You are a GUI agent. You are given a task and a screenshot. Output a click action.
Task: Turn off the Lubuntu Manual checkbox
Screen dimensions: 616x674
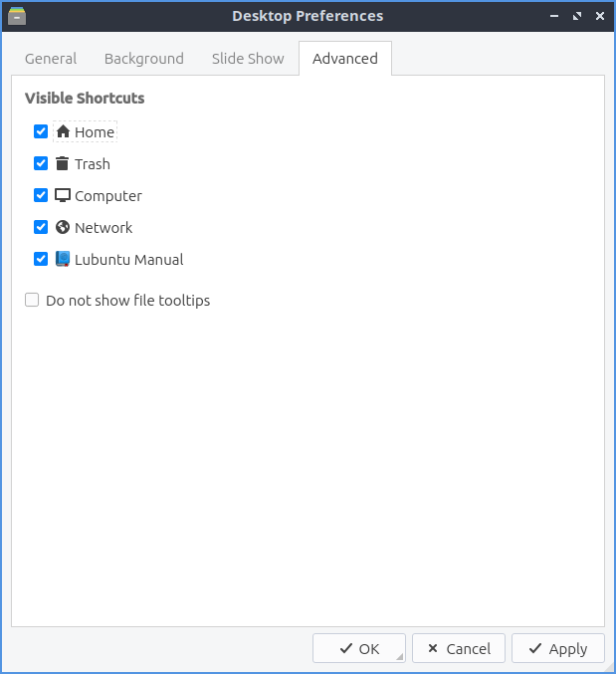coord(41,259)
